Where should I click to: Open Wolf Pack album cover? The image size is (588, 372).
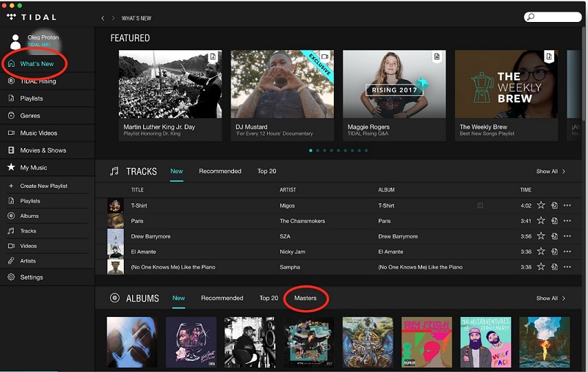tap(485, 342)
